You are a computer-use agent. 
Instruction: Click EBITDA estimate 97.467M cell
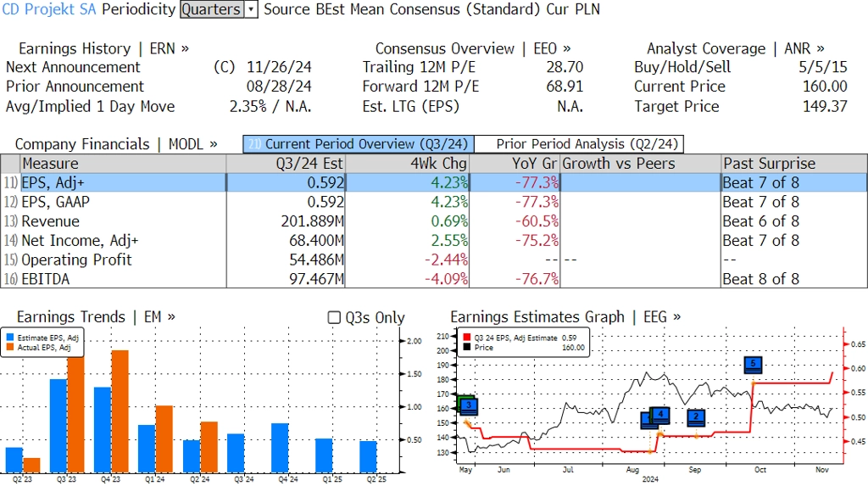[286, 279]
